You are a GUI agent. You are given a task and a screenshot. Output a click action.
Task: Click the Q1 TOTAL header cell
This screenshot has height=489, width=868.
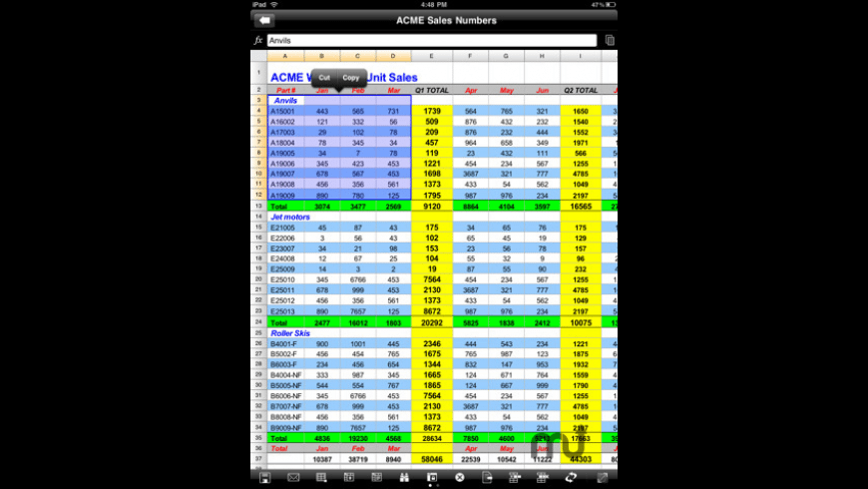pos(432,90)
